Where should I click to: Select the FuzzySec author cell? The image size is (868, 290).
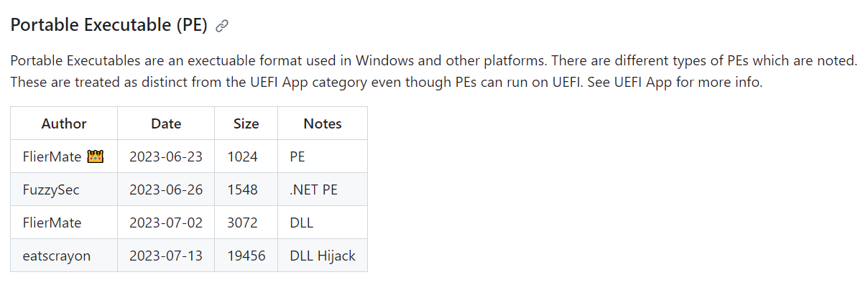(x=51, y=190)
